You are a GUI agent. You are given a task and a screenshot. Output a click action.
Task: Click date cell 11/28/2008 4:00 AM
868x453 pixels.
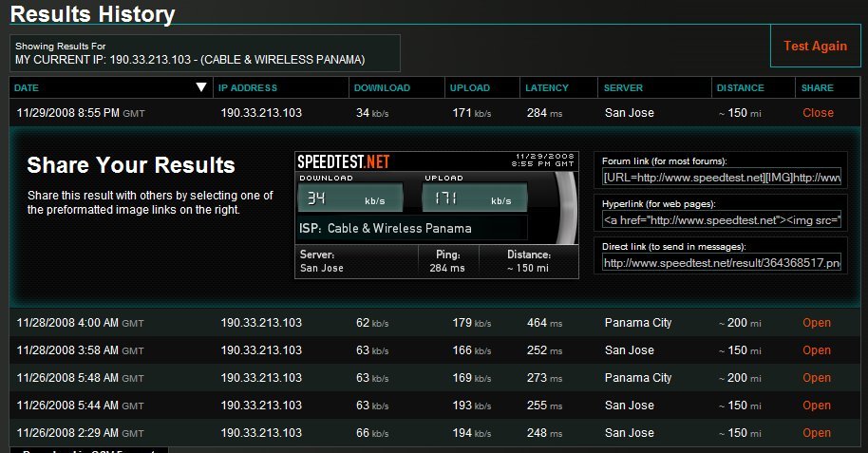coord(81,322)
